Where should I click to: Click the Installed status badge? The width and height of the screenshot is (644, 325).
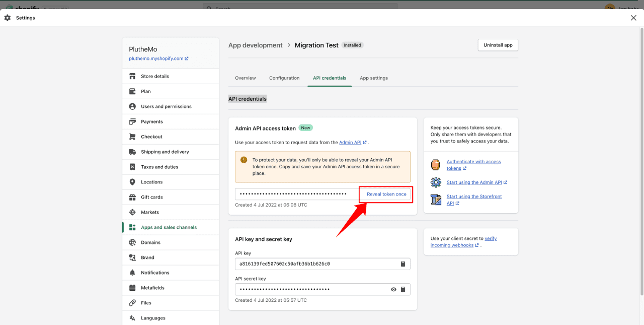tap(352, 45)
